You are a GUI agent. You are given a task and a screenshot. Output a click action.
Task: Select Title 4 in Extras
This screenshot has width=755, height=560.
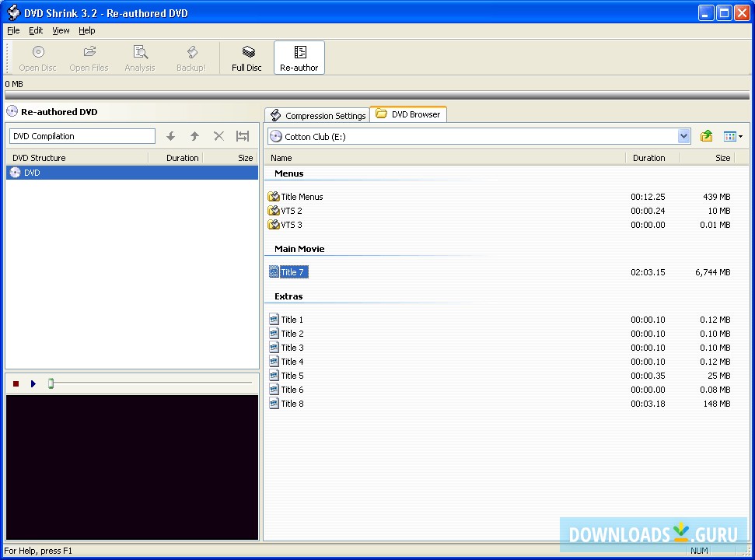[x=286, y=361]
